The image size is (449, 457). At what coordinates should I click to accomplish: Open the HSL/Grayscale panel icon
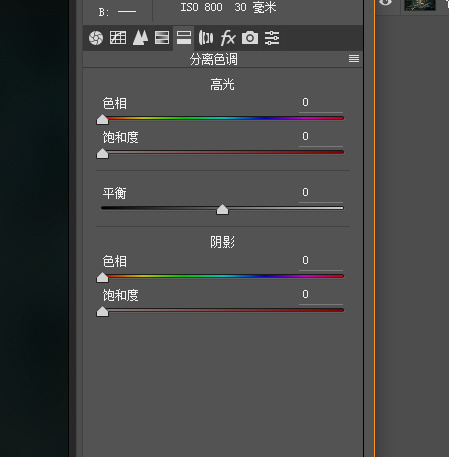pyautogui.click(x=162, y=38)
